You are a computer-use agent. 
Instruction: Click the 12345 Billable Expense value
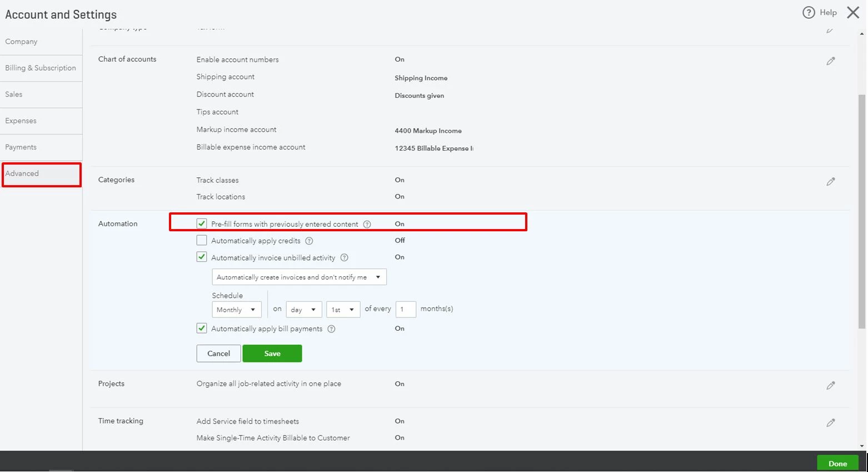[x=433, y=148]
